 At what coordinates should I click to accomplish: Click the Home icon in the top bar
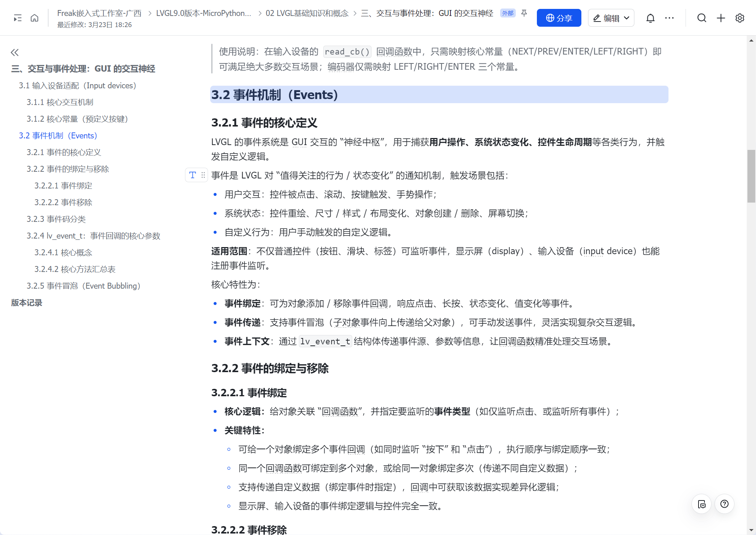pos(34,17)
